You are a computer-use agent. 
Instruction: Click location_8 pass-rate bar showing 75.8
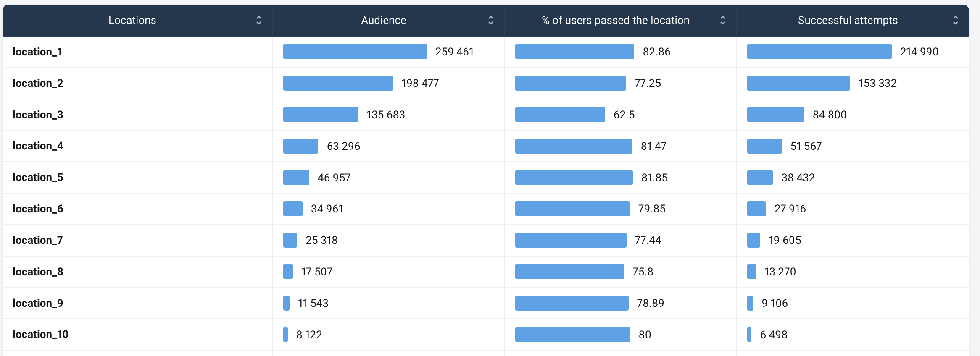pyautogui.click(x=569, y=272)
